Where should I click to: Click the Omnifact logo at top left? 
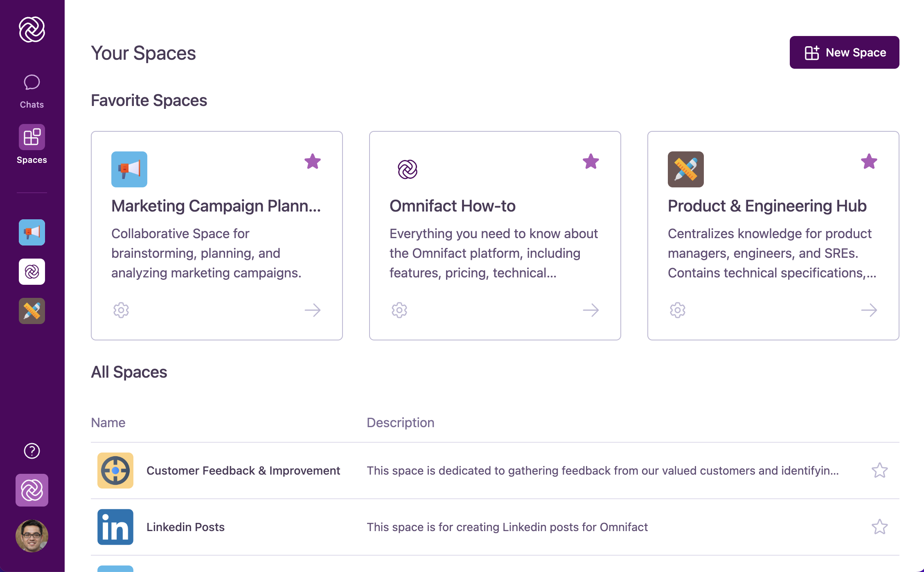32,29
